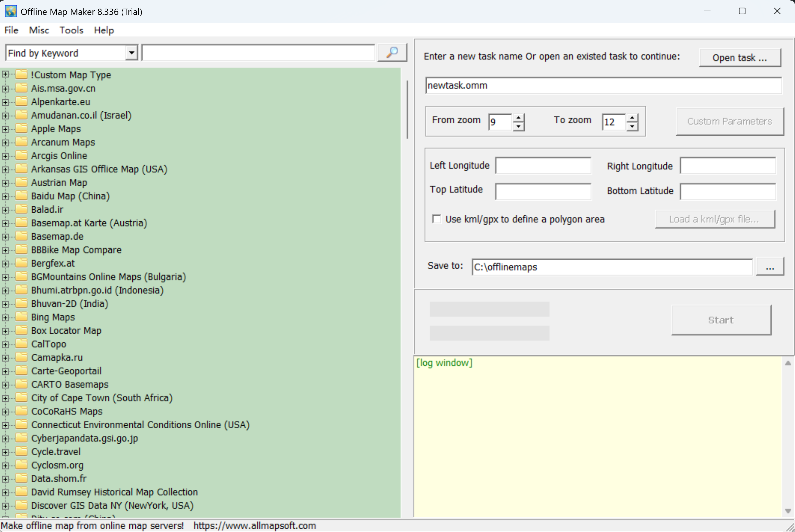Click the Alpenkarte.eu folder icon
795x532 pixels.
click(21, 101)
